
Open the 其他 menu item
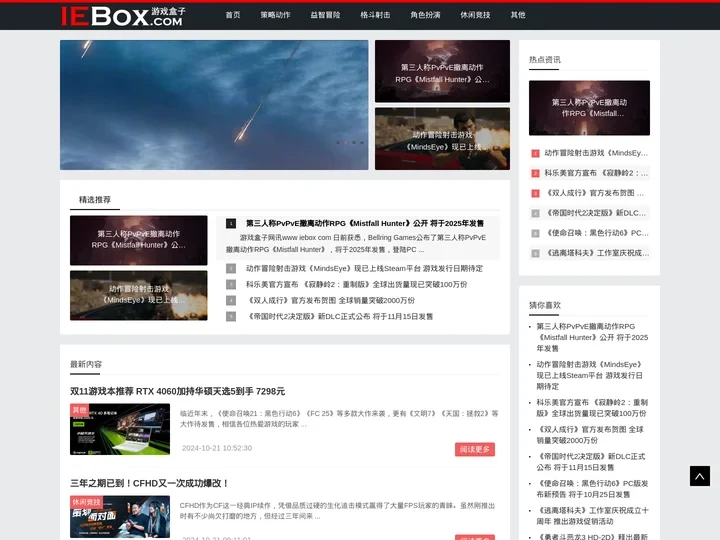(x=518, y=15)
